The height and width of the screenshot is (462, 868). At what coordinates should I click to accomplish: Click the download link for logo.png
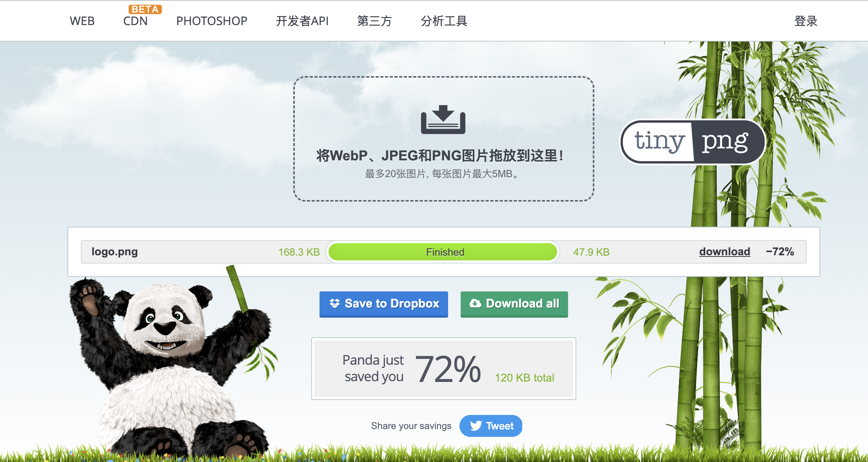pos(725,252)
